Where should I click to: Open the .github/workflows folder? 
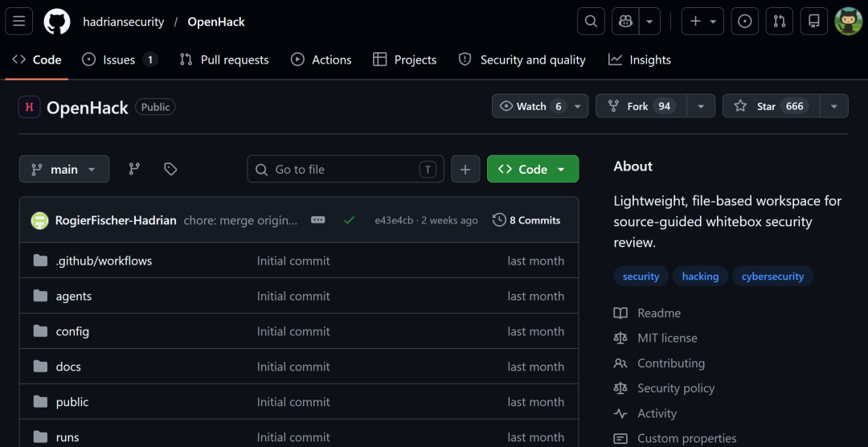[x=104, y=260]
